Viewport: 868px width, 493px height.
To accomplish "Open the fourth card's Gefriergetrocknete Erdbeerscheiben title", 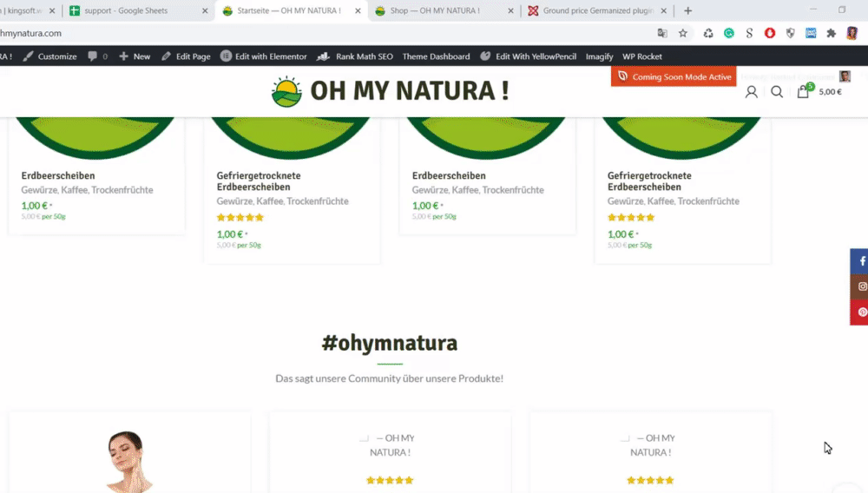I will tap(649, 181).
